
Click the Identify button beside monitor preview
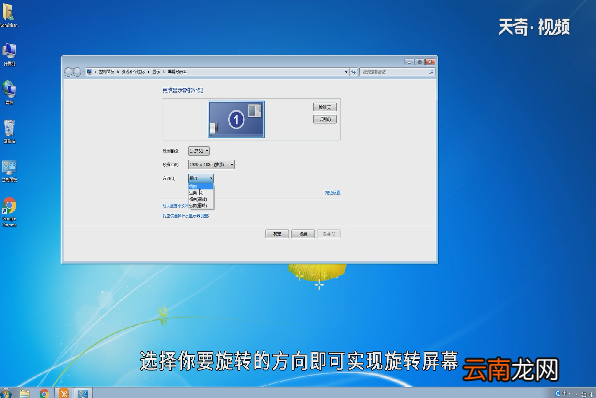pos(325,119)
